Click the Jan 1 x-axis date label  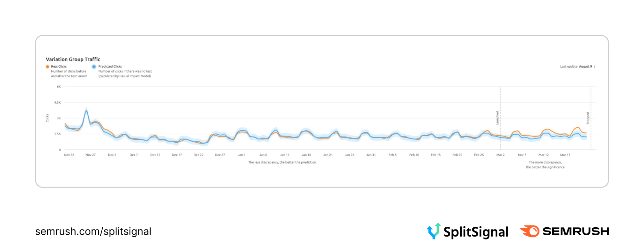pos(242,155)
